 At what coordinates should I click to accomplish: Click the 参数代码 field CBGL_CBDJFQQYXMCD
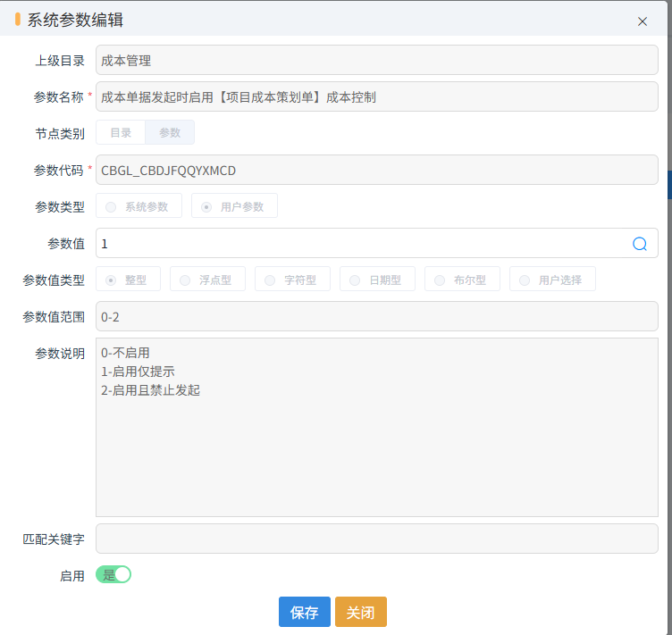[377, 170]
